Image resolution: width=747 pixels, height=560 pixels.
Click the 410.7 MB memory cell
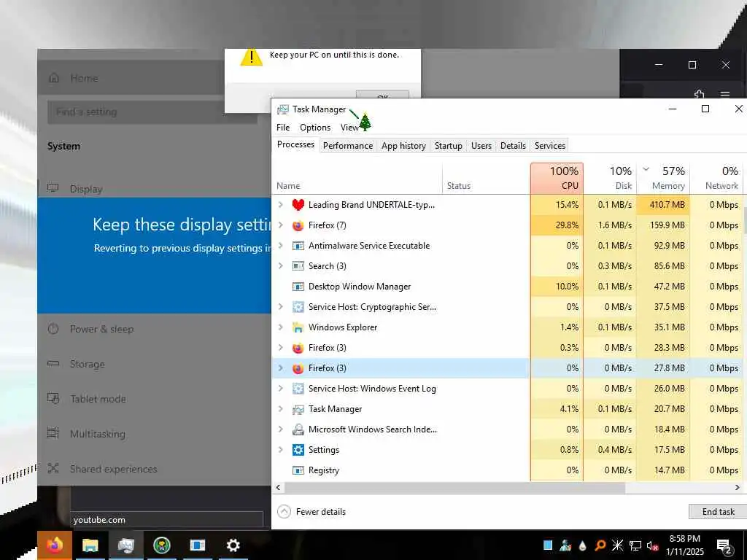(664, 205)
